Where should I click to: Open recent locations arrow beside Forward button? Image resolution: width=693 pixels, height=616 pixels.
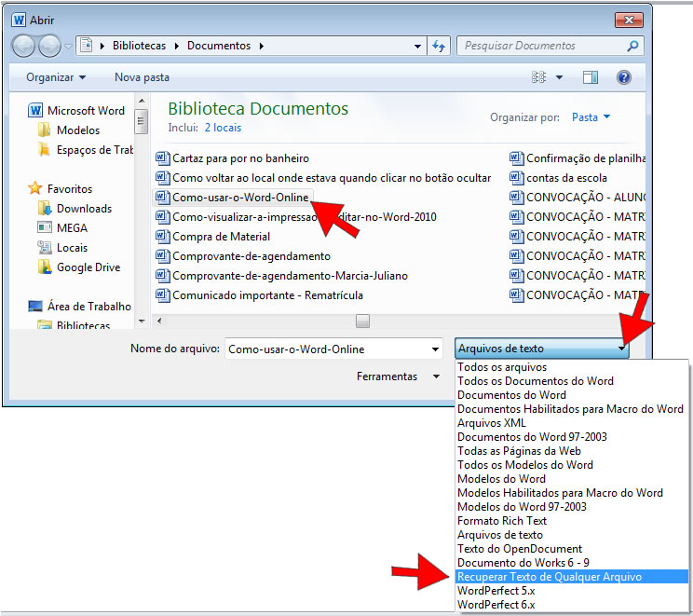68,46
